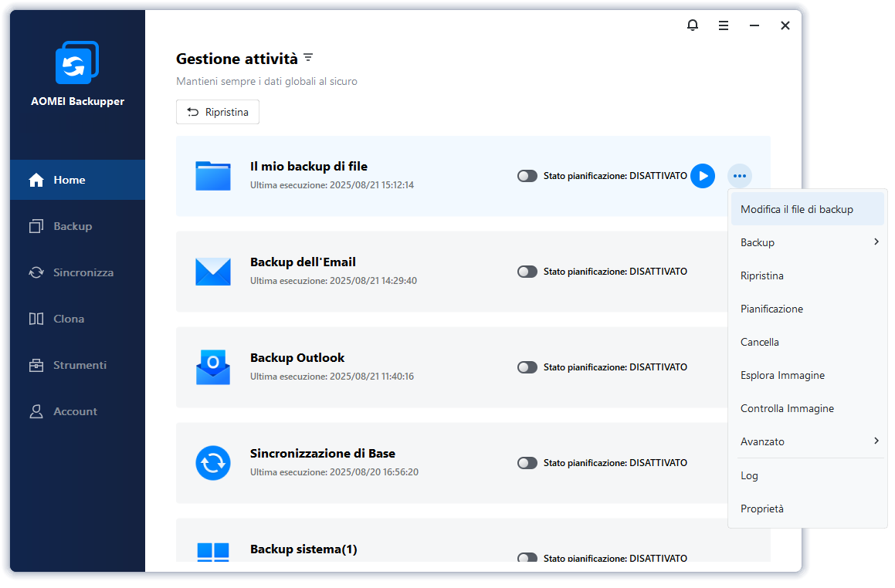Click the task filter icon beside Gestione attività
This screenshot has height=588, width=895.
pyautogui.click(x=308, y=58)
